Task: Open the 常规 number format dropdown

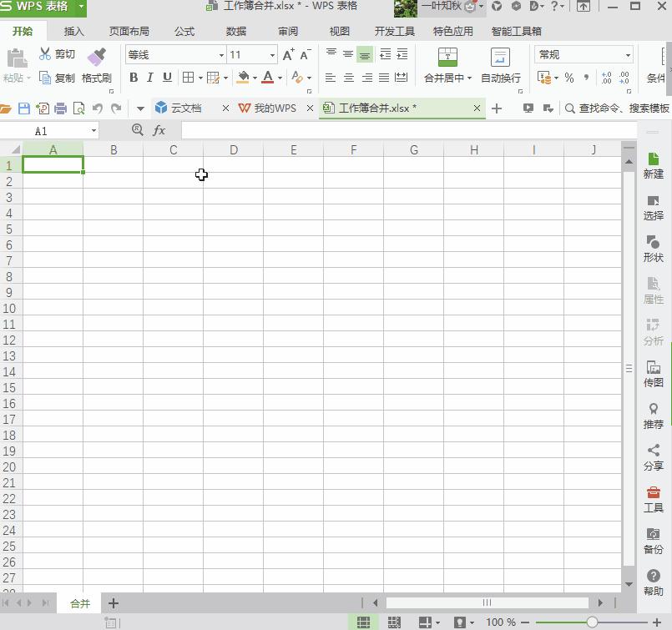Action: point(630,54)
